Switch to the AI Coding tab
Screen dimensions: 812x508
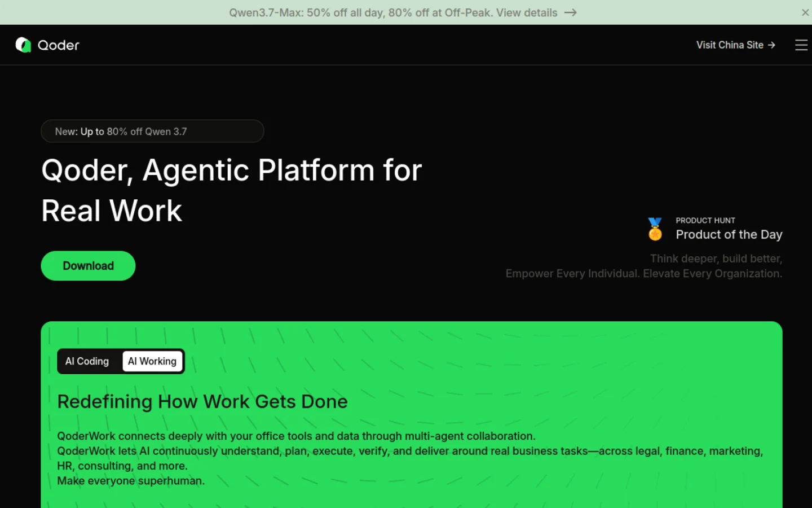tap(87, 361)
